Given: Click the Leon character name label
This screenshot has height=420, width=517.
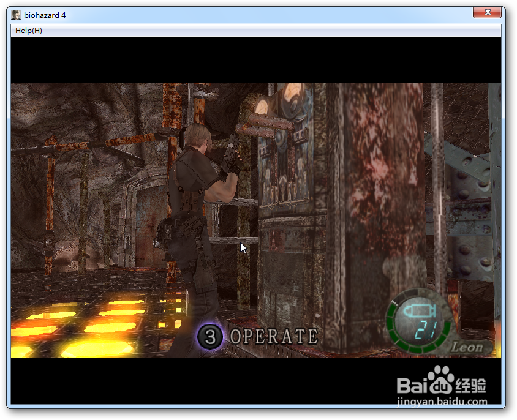Looking at the screenshot, I should [x=467, y=347].
